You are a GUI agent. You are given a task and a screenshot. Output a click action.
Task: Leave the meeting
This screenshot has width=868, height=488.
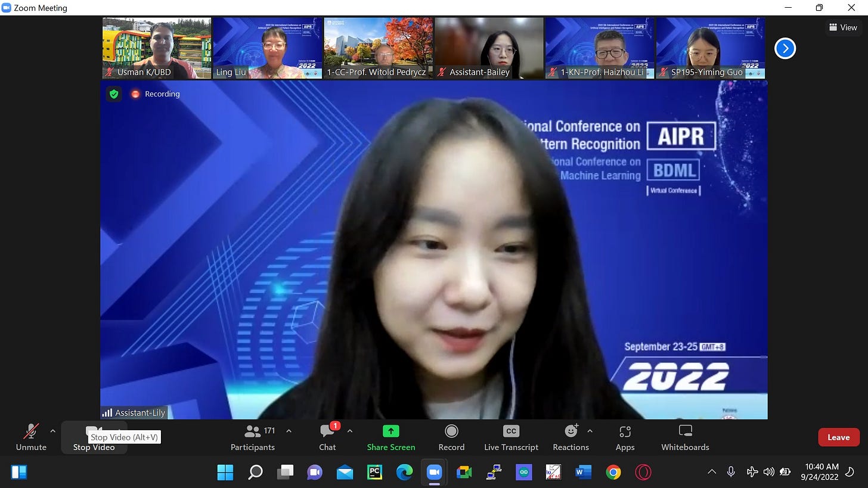click(838, 437)
